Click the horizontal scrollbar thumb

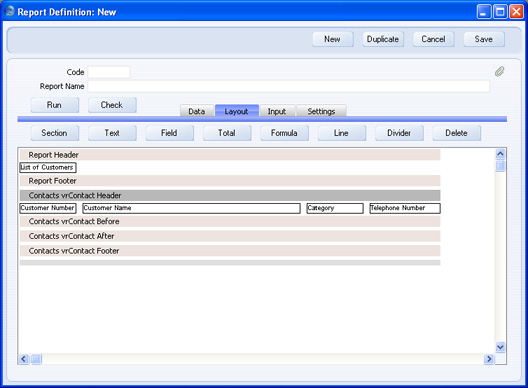36,359
